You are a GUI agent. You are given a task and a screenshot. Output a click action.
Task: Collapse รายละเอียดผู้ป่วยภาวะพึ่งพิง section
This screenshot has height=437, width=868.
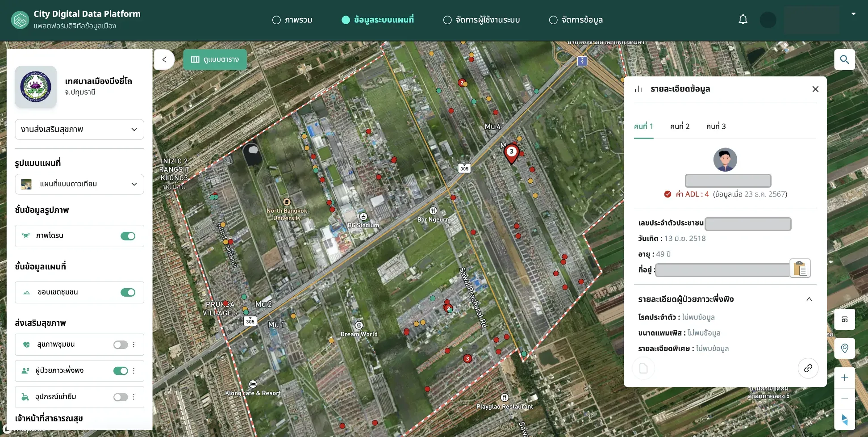pyautogui.click(x=809, y=299)
